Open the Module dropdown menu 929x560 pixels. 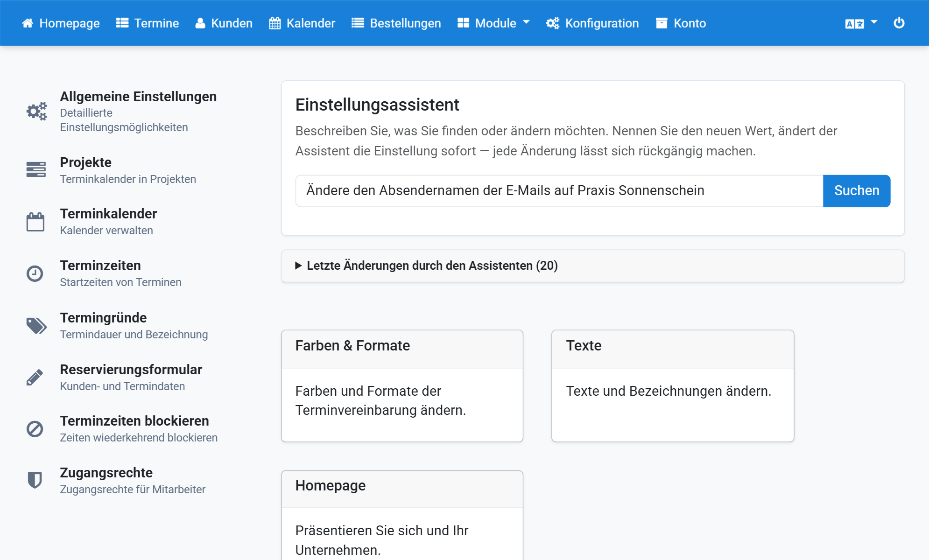[x=494, y=23]
